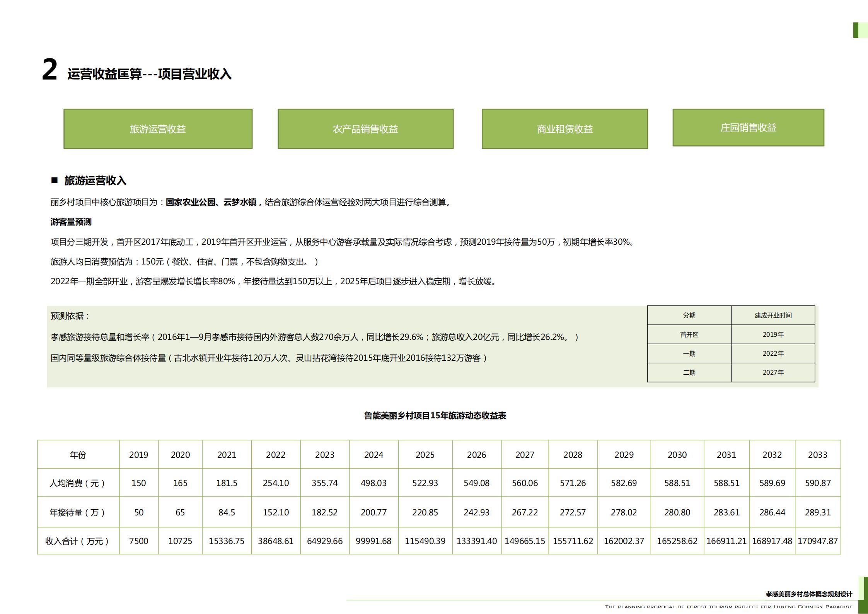Click the 一期 cell

point(689,353)
